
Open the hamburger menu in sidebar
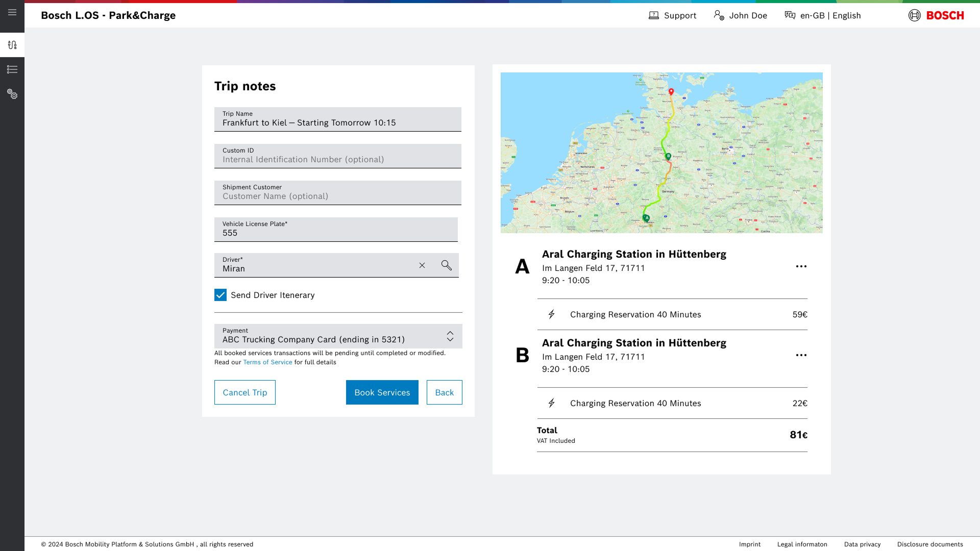[12, 12]
